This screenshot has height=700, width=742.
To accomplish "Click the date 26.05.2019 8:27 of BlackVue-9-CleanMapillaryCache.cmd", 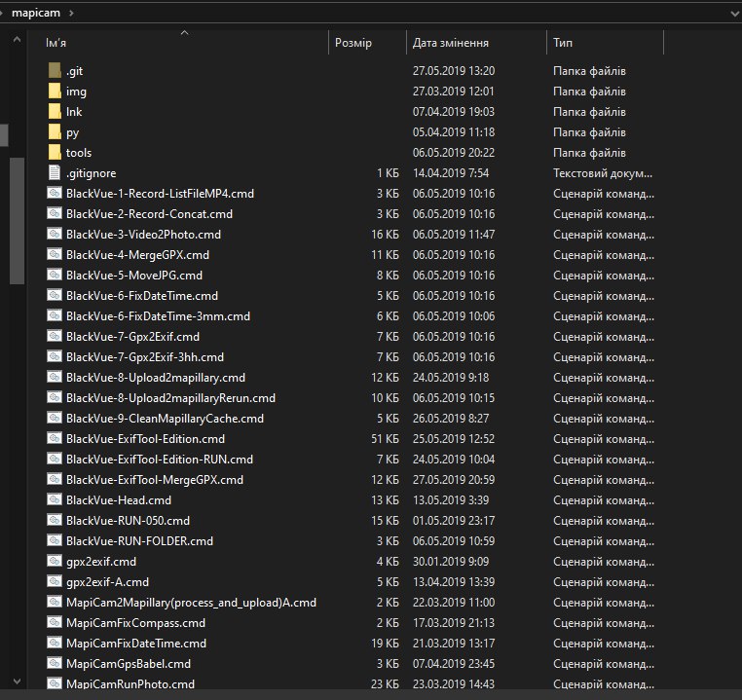I will click(x=451, y=418).
